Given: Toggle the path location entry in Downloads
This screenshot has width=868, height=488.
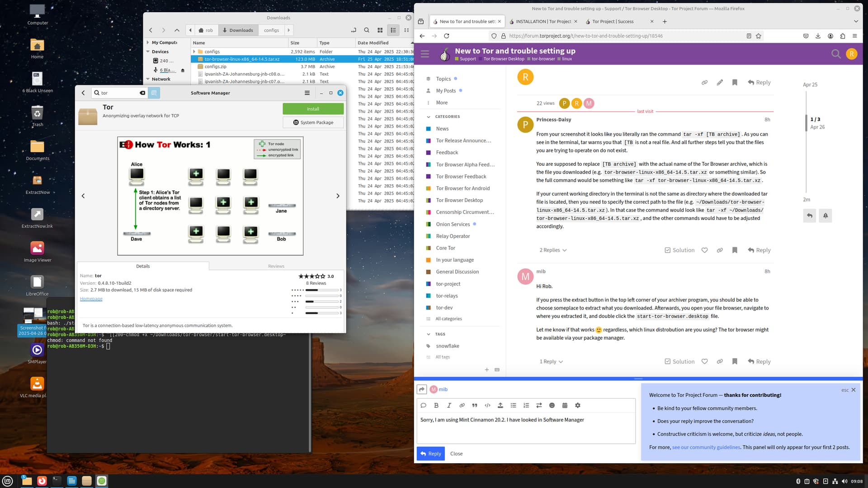Looking at the screenshot, I should 354,30.
